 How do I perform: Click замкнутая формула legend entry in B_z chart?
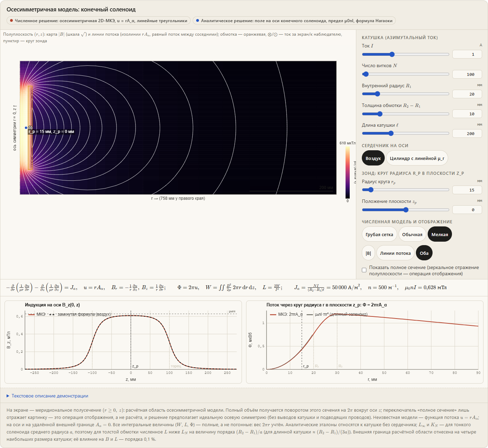[79, 314]
